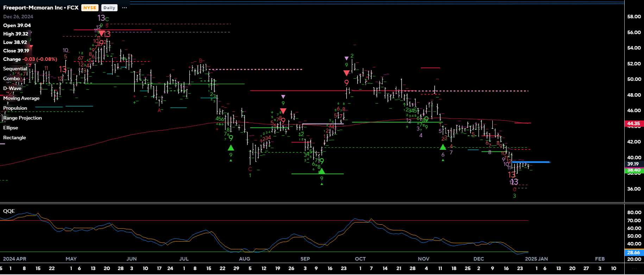Select the Rectangle drawing legend item
The width and height of the screenshot is (644, 275).
click(x=14, y=137)
